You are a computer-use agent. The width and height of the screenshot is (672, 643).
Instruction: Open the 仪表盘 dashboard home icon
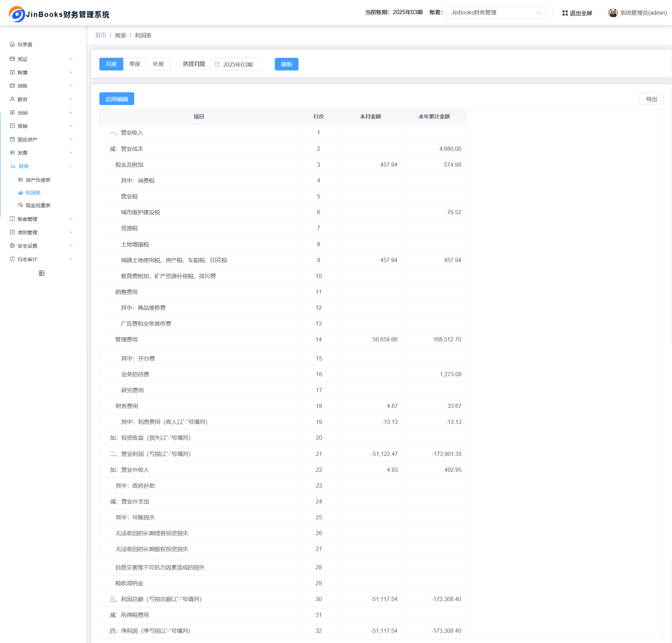12,44
